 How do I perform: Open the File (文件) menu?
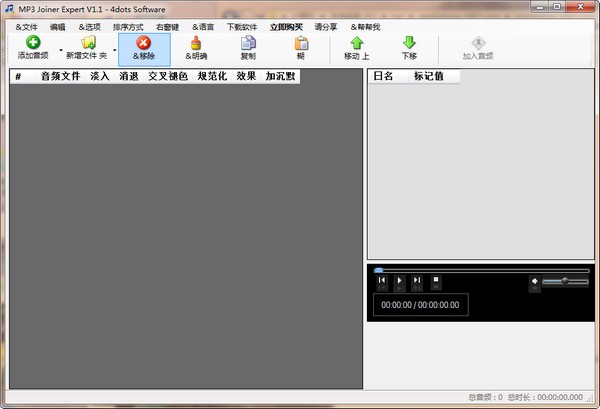(x=26, y=25)
